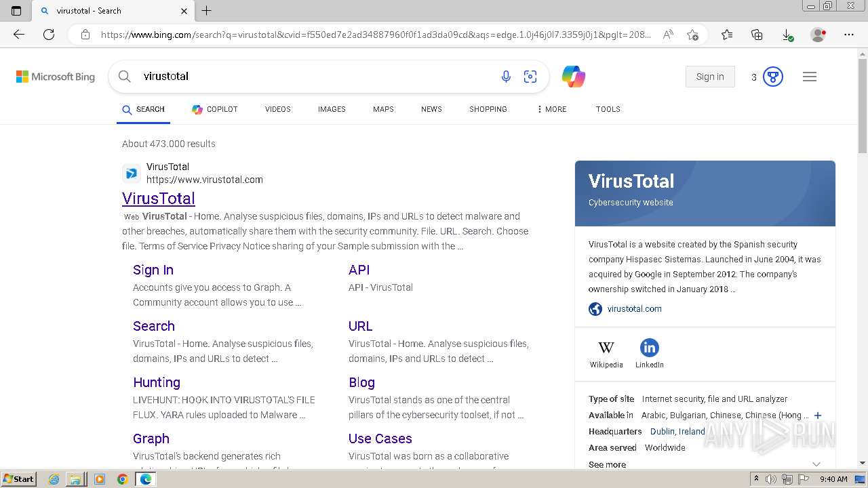Open a new tab with plus icon
This screenshot has width=868, height=488.
(207, 10)
